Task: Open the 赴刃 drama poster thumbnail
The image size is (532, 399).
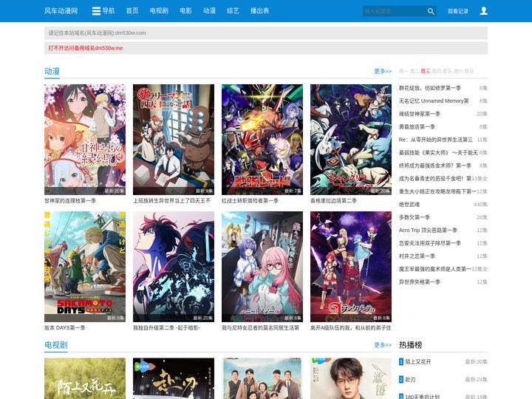Action: click(174, 378)
